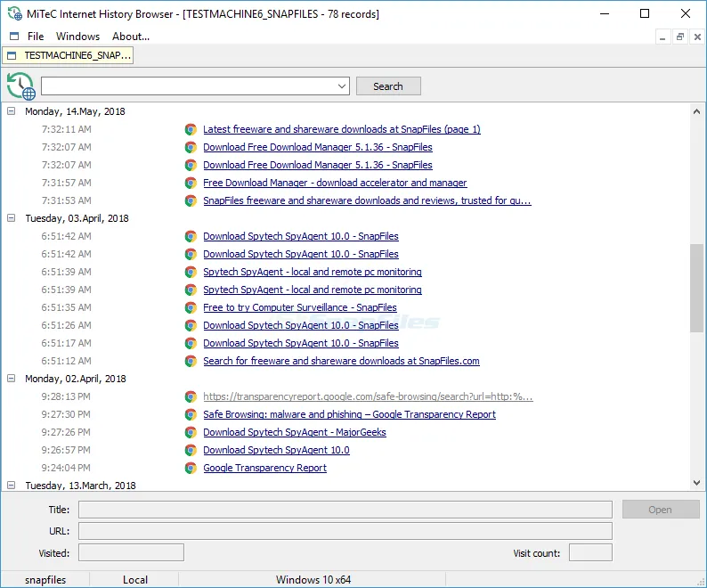The height and width of the screenshot is (588, 707).
Task: Collapse the Monday, 02.April, 2018 group
Action: point(12,378)
